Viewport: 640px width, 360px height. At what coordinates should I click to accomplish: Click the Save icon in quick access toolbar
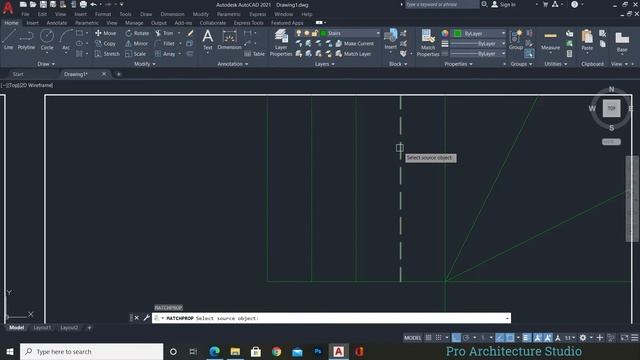(43, 4)
